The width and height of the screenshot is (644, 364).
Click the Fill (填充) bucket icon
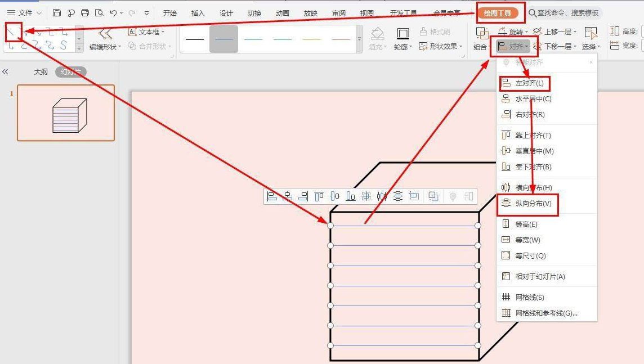coord(377,34)
